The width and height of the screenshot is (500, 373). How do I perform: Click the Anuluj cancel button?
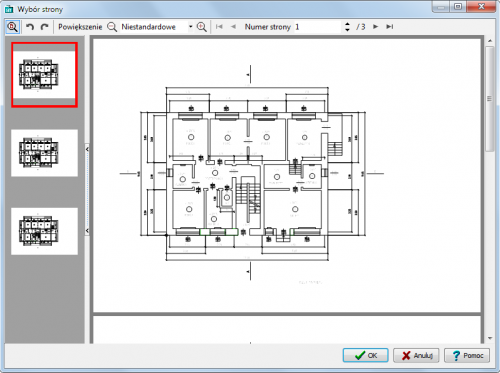point(416,355)
